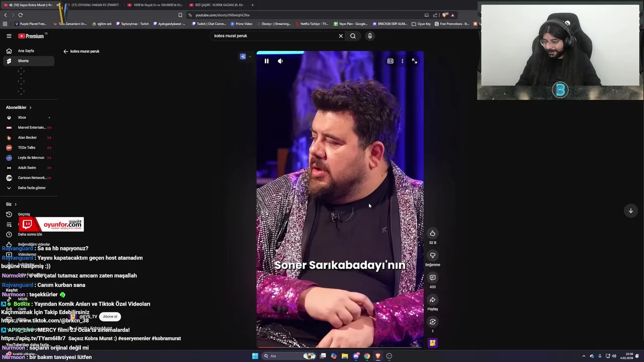Go back with the browser arrow

pyautogui.click(x=6, y=15)
